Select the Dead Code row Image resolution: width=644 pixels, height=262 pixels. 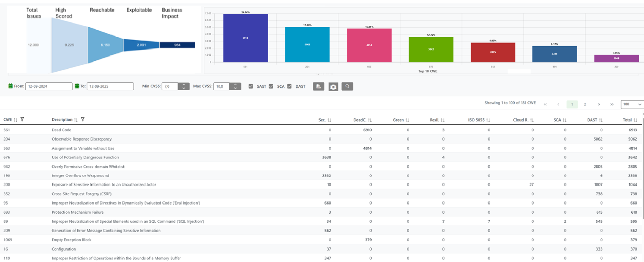tap(61, 130)
